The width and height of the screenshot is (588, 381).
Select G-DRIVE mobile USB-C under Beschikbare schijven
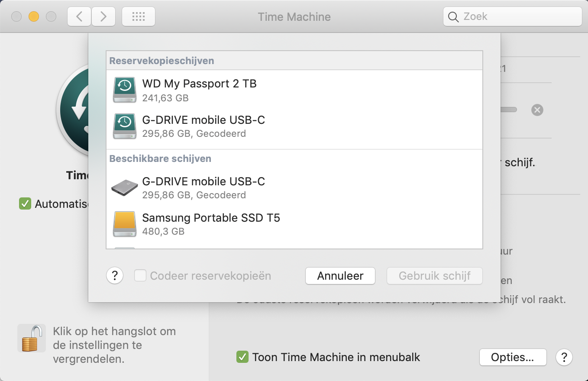294,187
